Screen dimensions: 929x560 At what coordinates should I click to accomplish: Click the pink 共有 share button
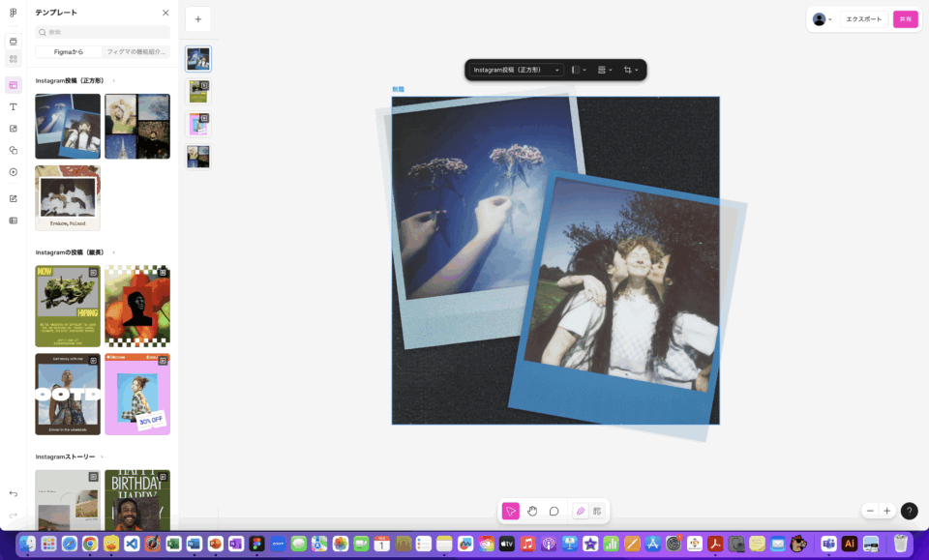tap(905, 19)
